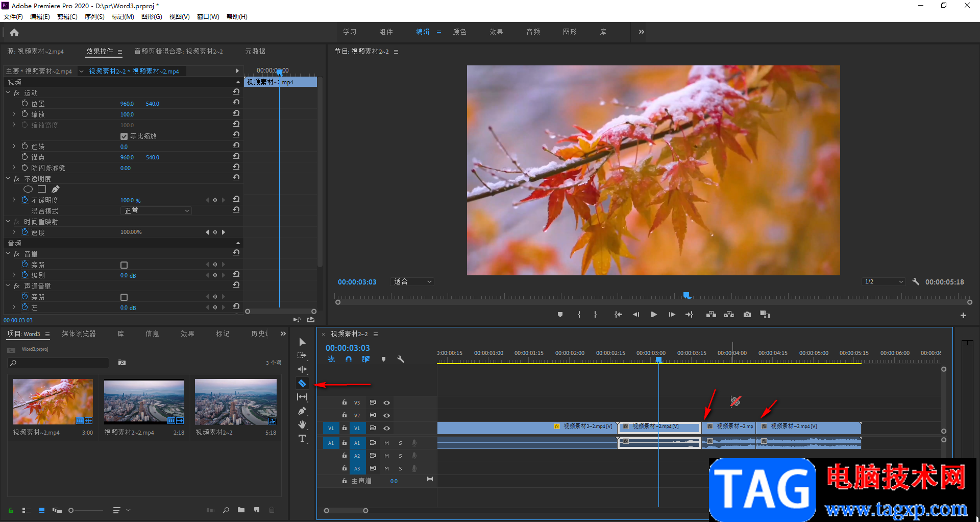Click the Extract button in the program monitor
The image size is (980, 522).
pos(729,315)
